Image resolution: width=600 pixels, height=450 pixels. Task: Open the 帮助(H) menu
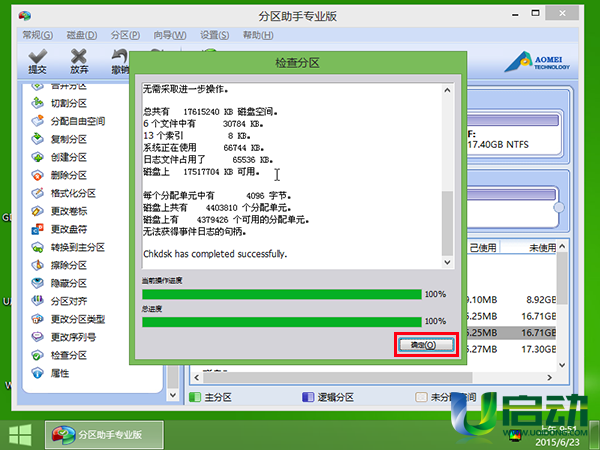(x=258, y=35)
